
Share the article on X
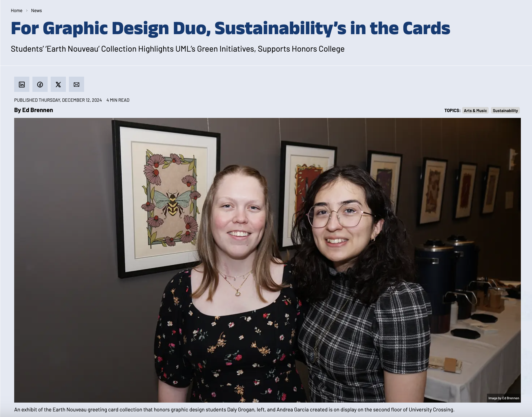(58, 84)
